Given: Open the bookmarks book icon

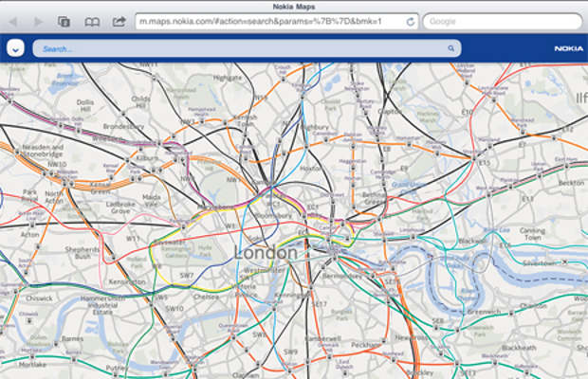Looking at the screenshot, I should coord(92,22).
